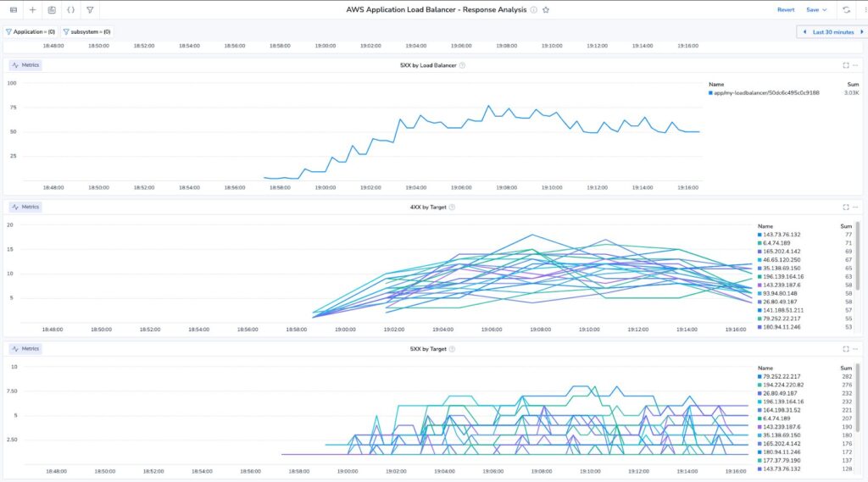Click 4XX by Target legend scrollbar
This screenshot has width=868, height=482.
(858, 255)
